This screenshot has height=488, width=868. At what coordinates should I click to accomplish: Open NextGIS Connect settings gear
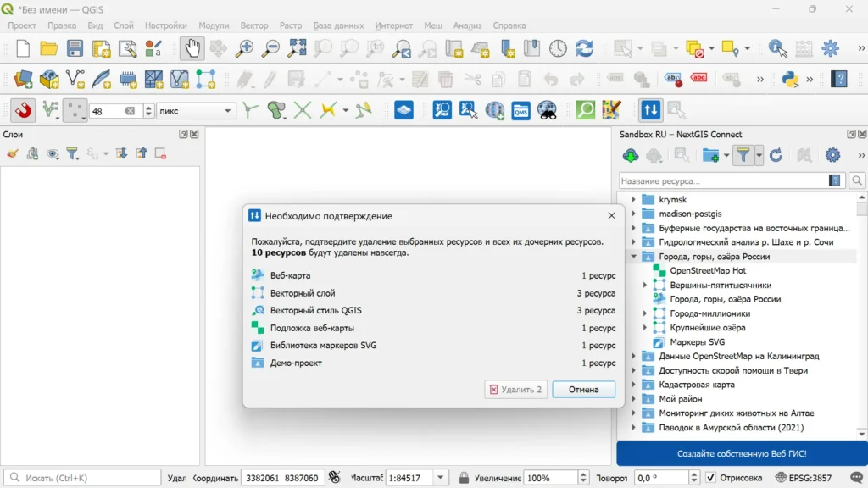832,156
